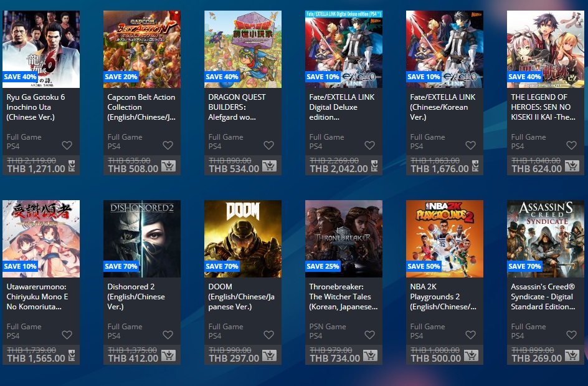Toggle heart on THE LEGEND OF HEROES
Viewport: 588px width, 386px height.
572,145
